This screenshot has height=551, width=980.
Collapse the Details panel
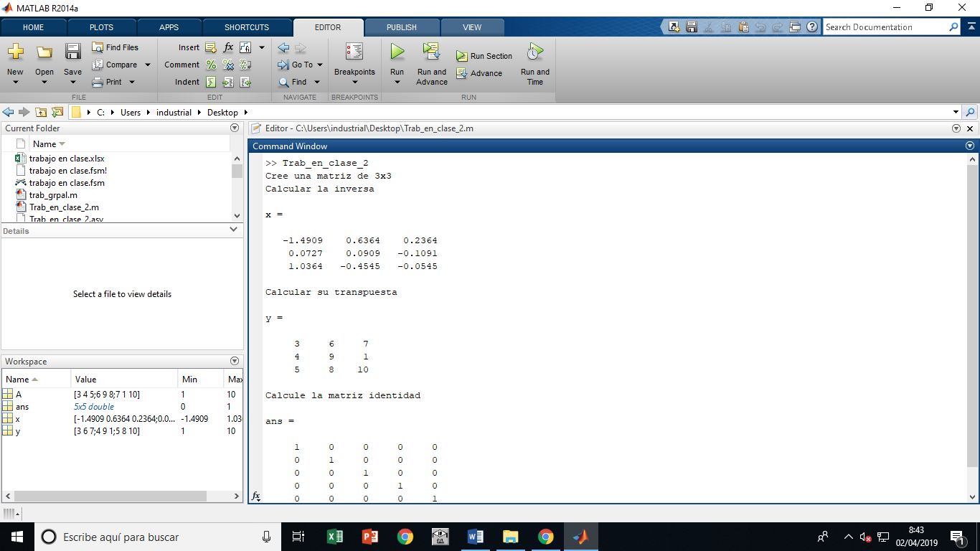[x=232, y=230]
